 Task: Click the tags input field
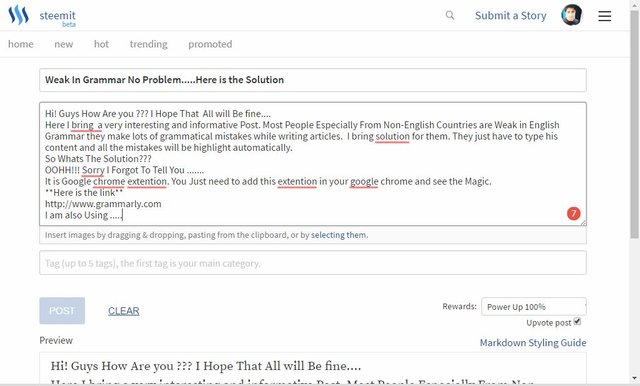coord(313,263)
